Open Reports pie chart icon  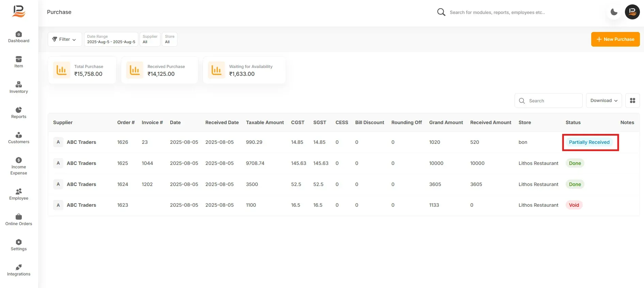coord(19,110)
